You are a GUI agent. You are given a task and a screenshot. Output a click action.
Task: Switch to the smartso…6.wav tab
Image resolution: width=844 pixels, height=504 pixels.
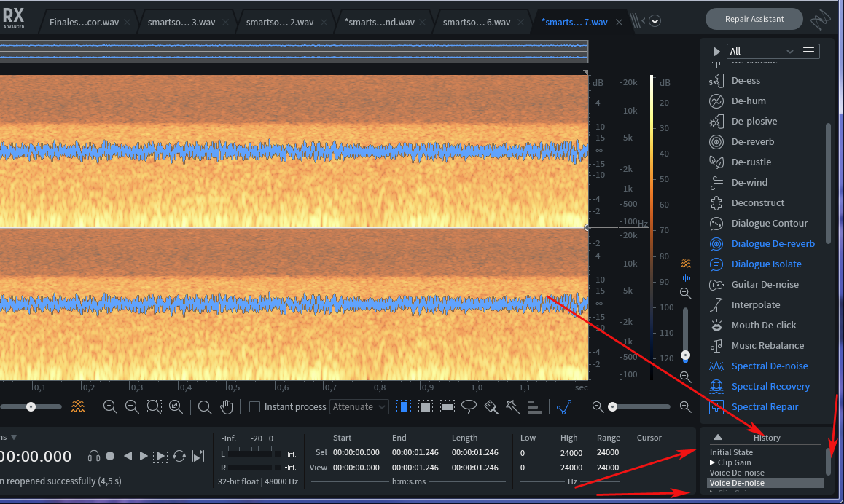[477, 22]
